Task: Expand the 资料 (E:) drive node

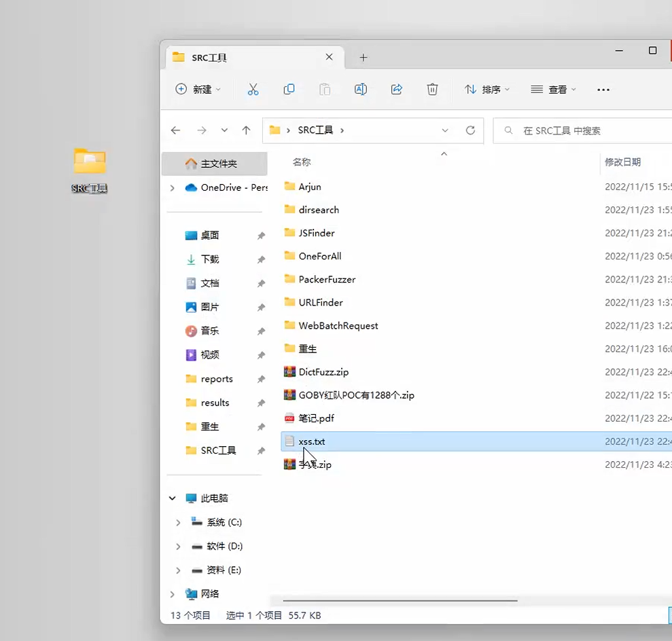Action: [178, 570]
